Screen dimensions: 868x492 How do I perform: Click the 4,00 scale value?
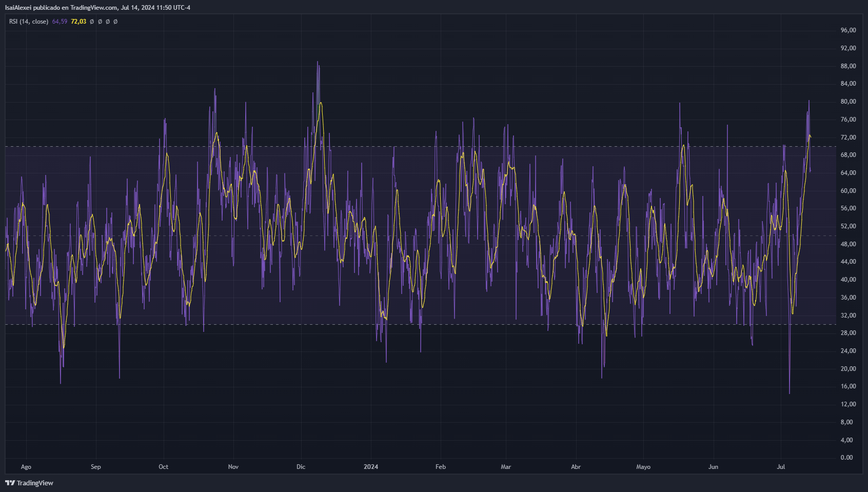coord(847,440)
